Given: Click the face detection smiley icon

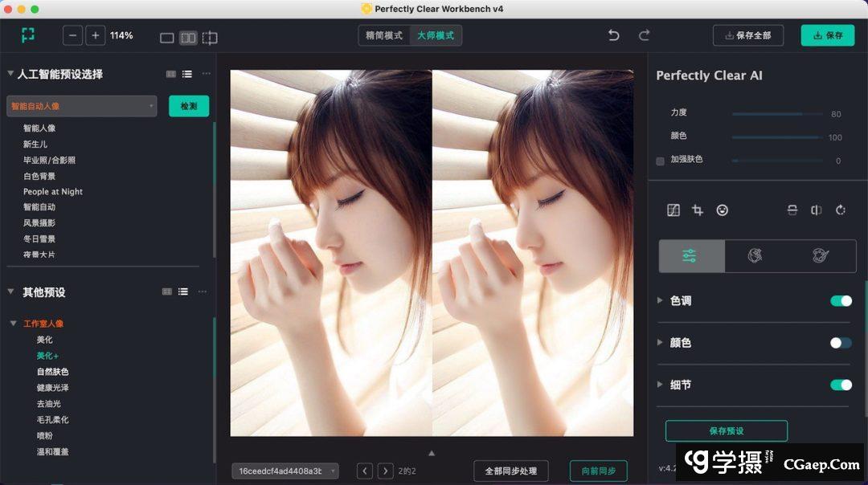Looking at the screenshot, I should point(723,210).
